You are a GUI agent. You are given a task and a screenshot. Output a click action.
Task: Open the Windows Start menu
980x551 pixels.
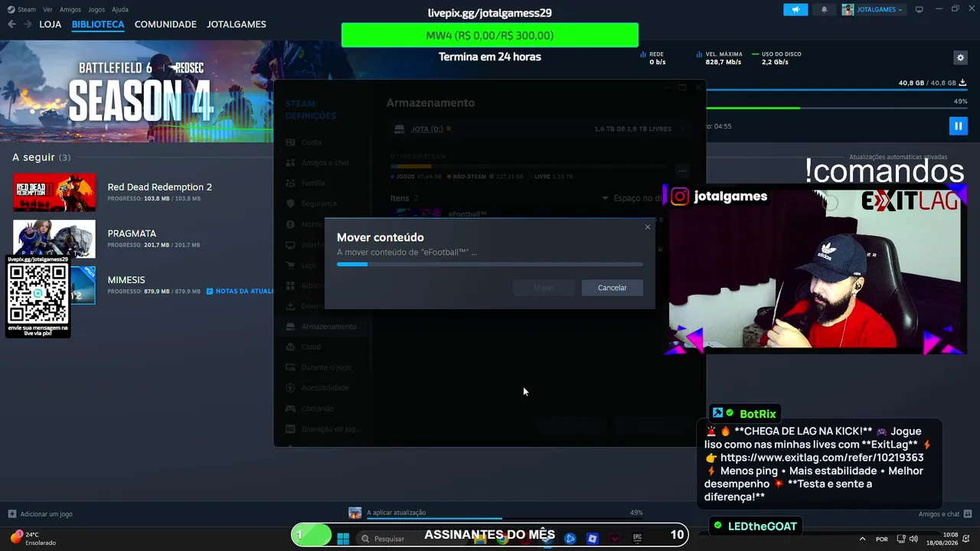(343, 538)
